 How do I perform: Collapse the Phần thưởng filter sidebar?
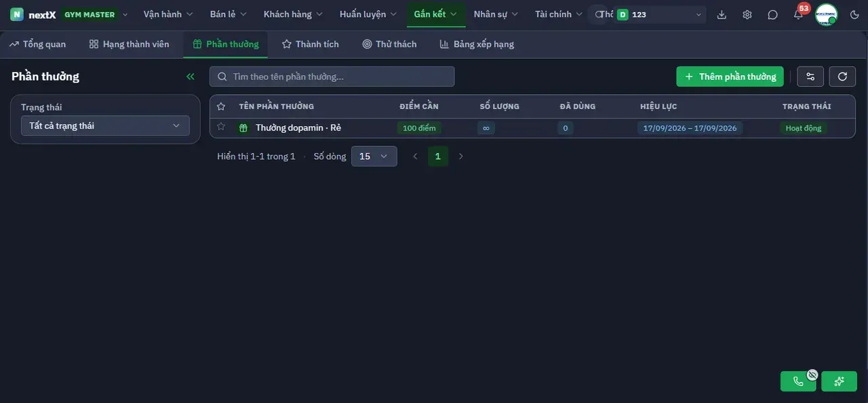191,77
